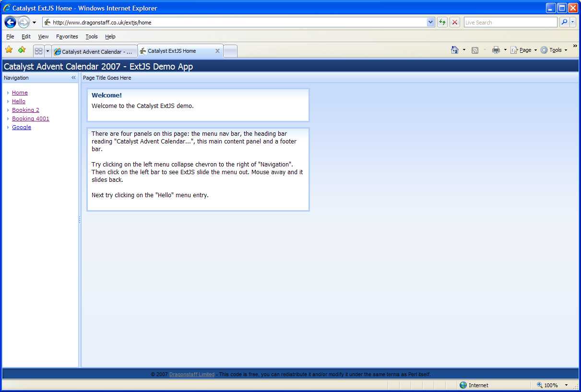The image size is (581, 392).
Task: Open the Quick Tabs grid icon
Action: [x=38, y=51]
